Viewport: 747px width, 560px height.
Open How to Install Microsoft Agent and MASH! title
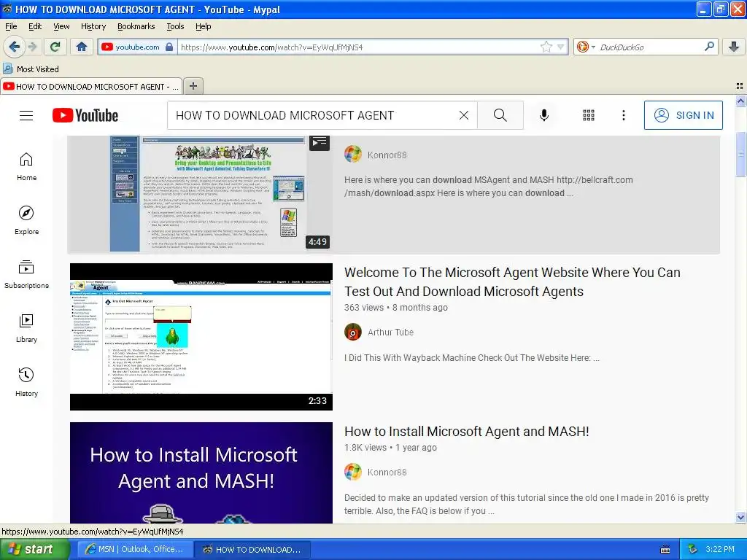466,431
